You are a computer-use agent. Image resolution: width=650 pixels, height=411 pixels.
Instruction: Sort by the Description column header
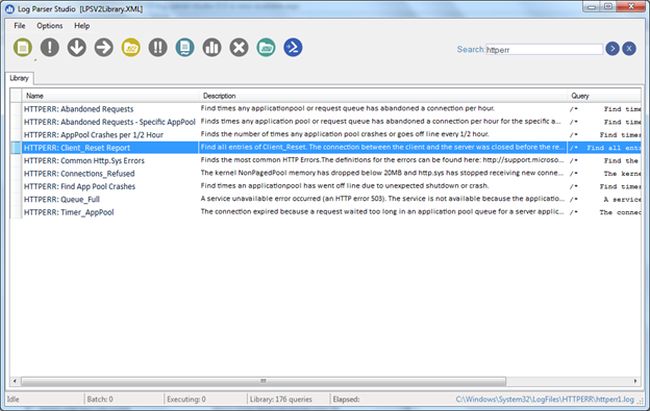tap(383, 96)
